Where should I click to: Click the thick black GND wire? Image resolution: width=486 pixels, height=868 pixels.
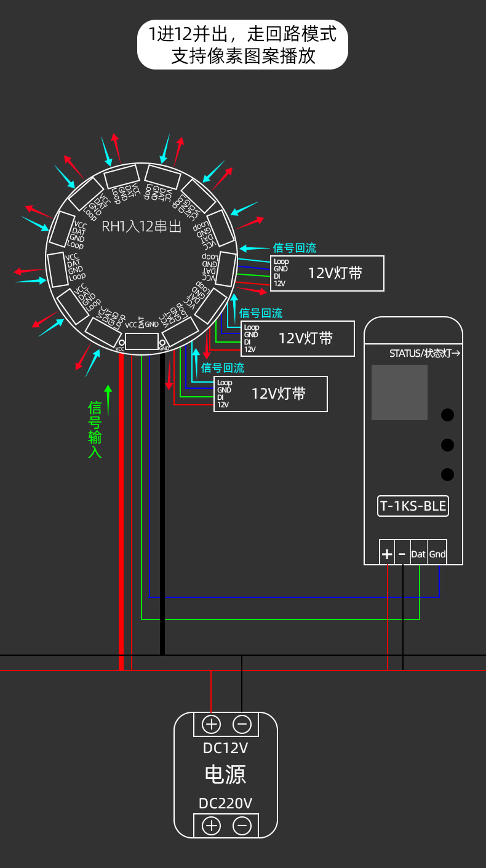tap(162, 504)
